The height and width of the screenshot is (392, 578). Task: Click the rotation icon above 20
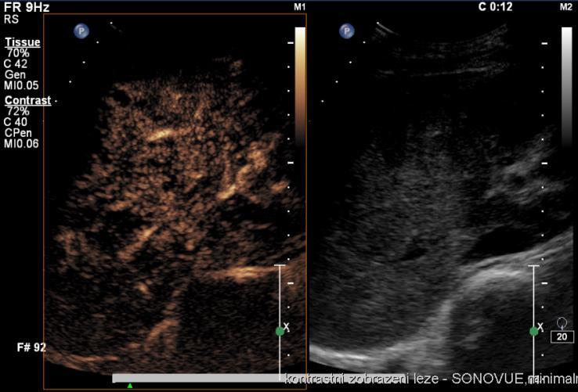tap(562, 323)
